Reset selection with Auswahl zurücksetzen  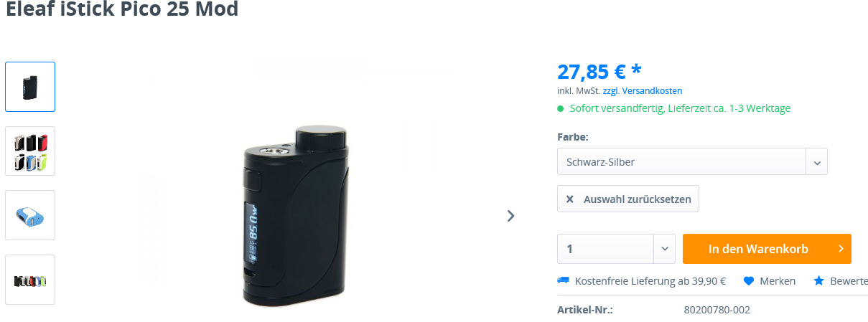628,199
